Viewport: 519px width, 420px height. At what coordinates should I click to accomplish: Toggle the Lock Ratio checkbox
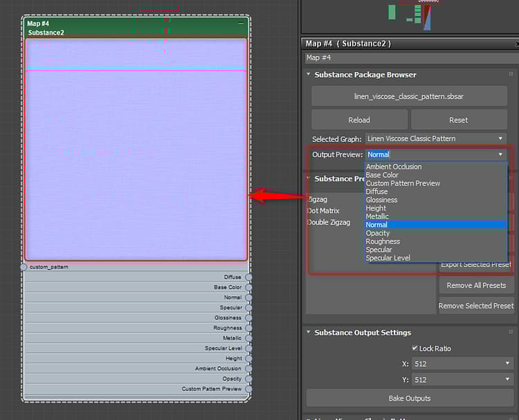[x=415, y=348]
